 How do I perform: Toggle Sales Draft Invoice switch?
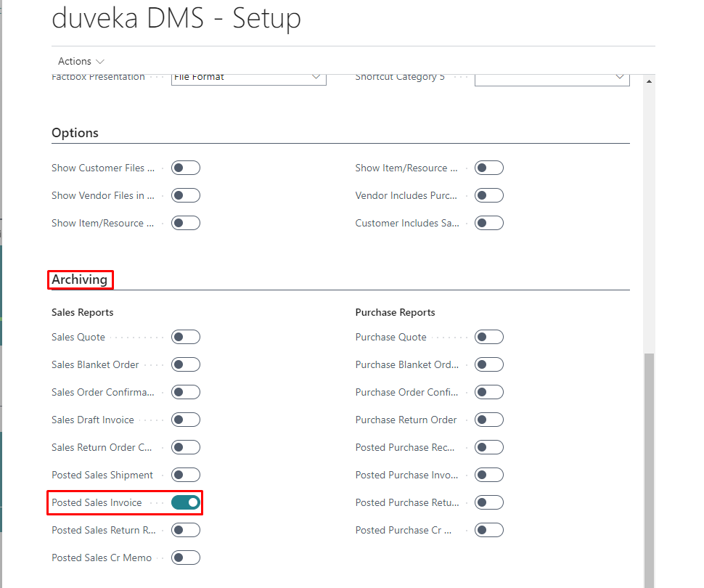pos(186,420)
